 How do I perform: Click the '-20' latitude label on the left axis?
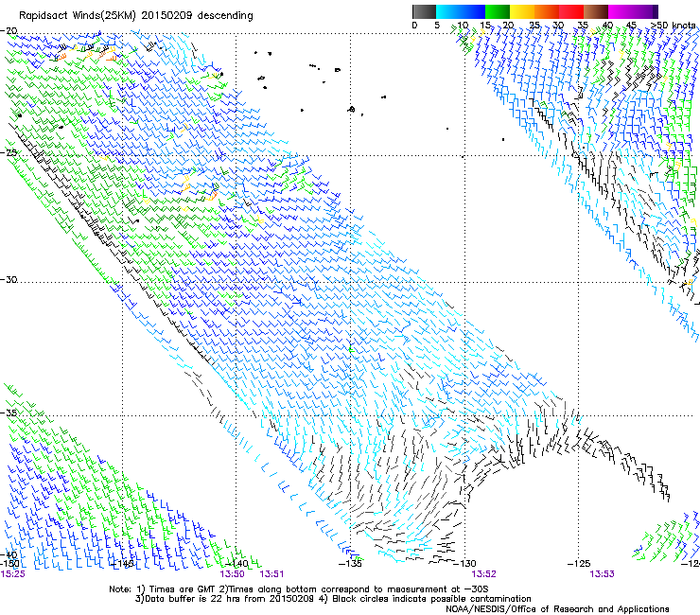click(9, 31)
